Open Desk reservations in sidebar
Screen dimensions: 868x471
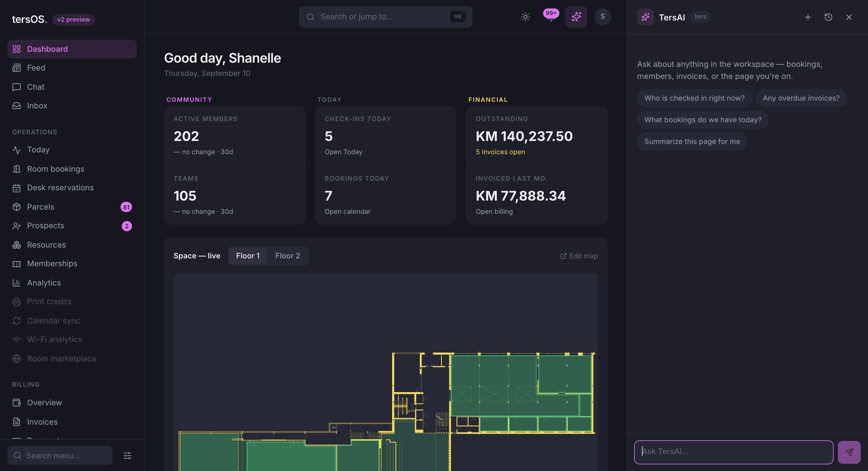[x=72, y=188]
